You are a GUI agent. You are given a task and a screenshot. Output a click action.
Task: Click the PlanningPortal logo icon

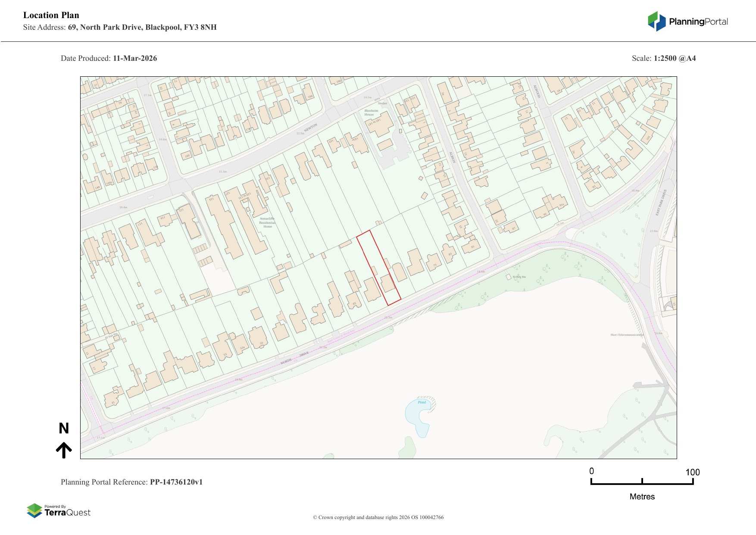656,22
